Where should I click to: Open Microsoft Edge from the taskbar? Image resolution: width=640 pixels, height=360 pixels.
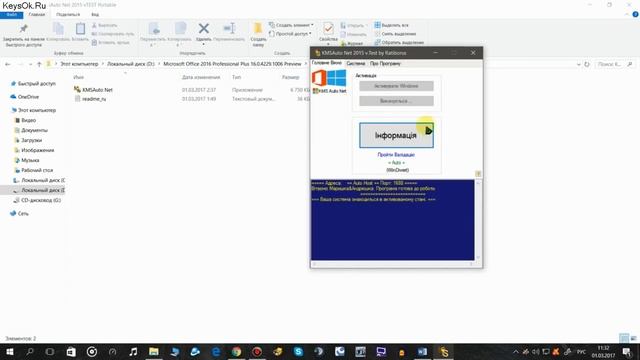coord(216,351)
